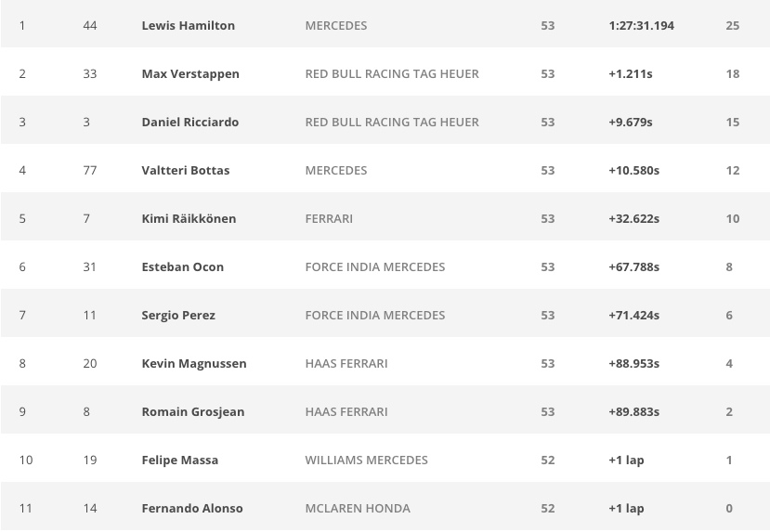The width and height of the screenshot is (770, 532).
Task: Open Max Verstappen's driver link
Action: click(x=190, y=73)
